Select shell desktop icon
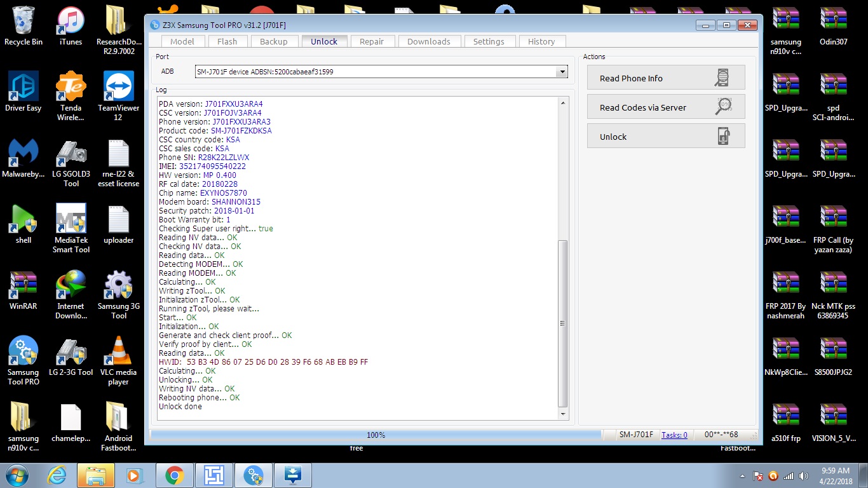Viewport: 868px width, 488px height. 24,224
